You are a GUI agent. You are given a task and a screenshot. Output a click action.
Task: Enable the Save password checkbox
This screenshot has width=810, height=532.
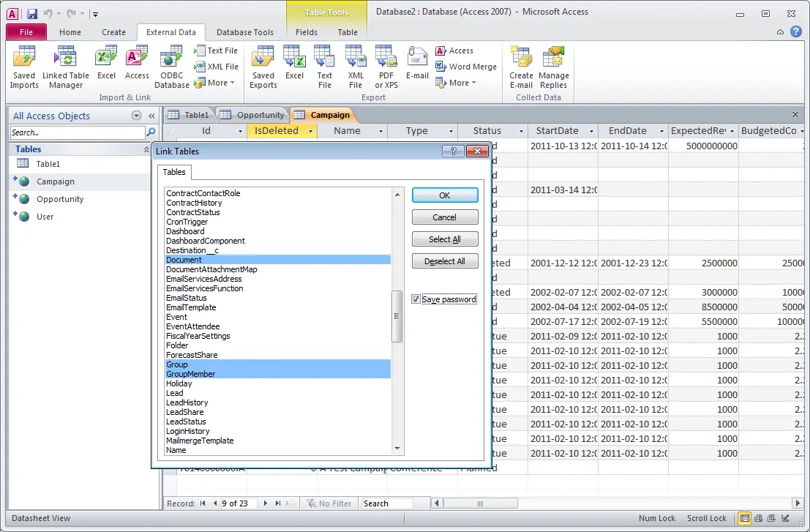tap(416, 299)
